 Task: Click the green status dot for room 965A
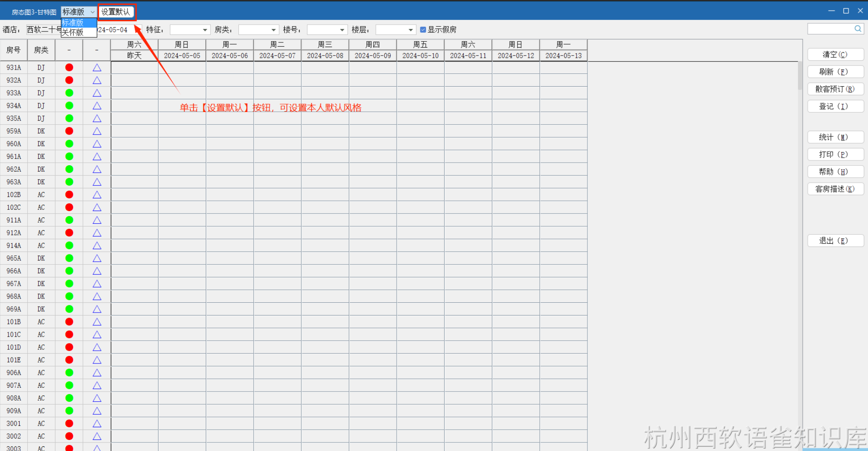point(69,258)
